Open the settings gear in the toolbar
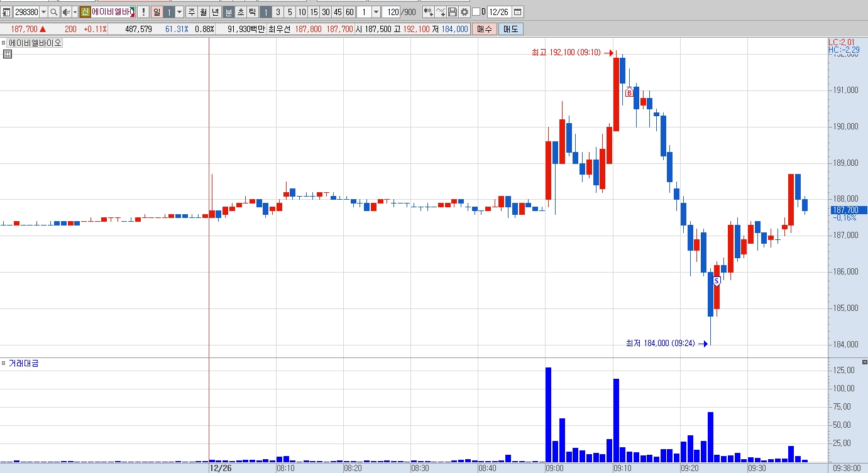Screen dimensions: 868x473 click(464, 12)
